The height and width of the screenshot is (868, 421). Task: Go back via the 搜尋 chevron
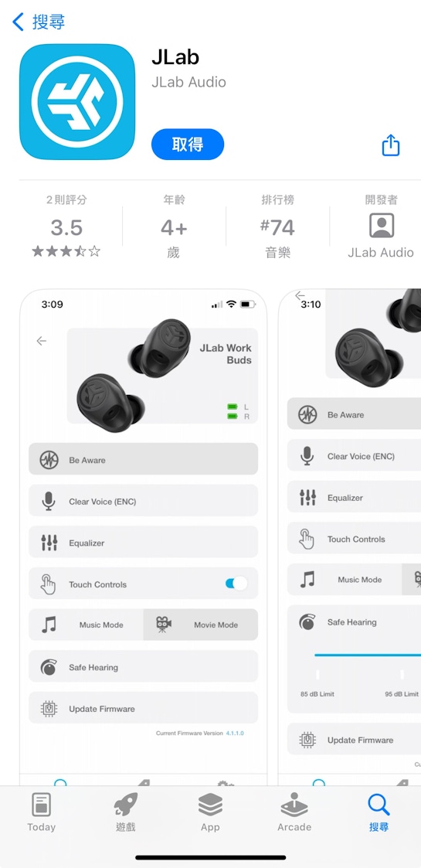pyautogui.click(x=38, y=22)
